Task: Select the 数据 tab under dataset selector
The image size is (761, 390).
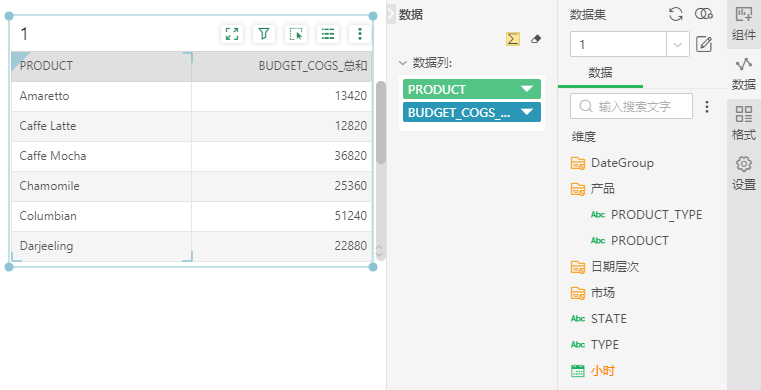Action: tap(600, 73)
